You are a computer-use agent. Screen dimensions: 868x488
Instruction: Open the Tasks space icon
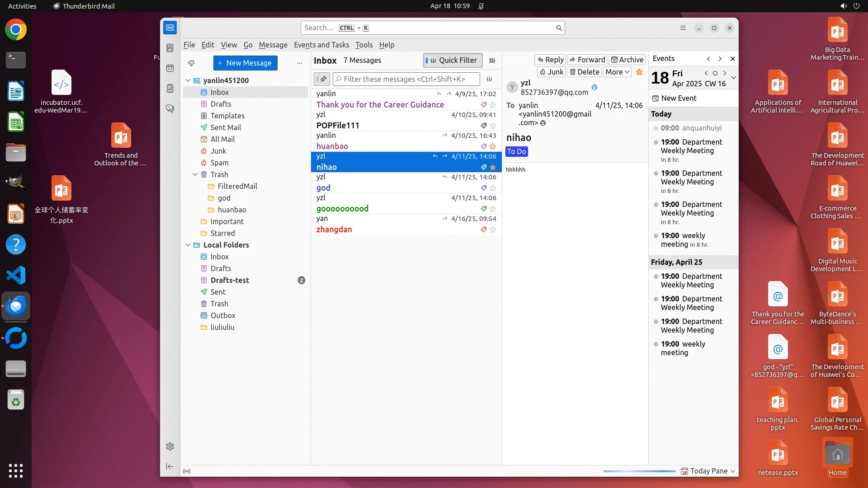[x=170, y=89]
